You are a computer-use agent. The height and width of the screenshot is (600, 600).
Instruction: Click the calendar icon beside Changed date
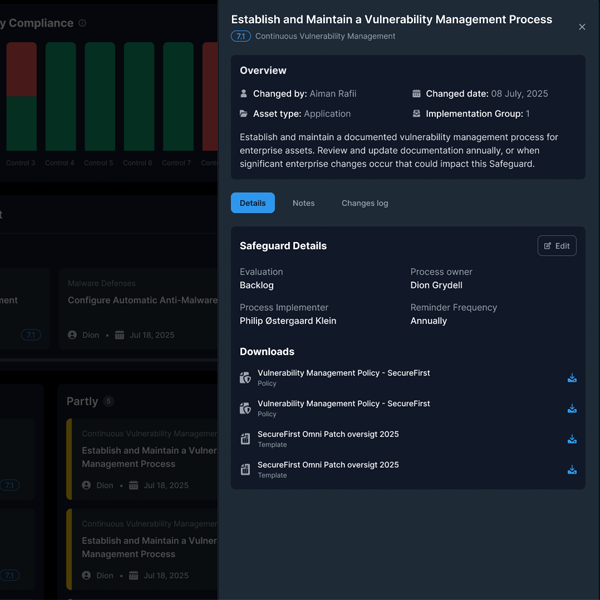coord(416,94)
